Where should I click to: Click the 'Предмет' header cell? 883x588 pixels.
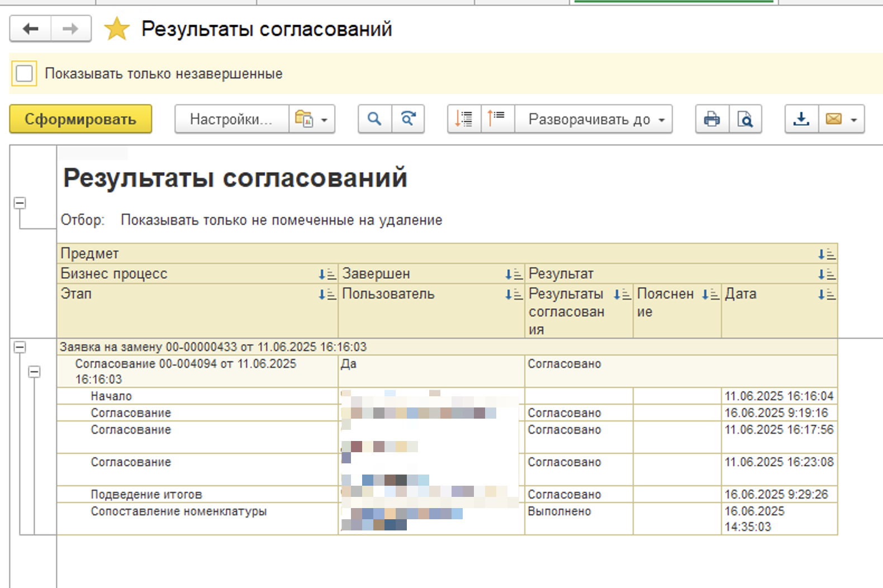(447, 254)
